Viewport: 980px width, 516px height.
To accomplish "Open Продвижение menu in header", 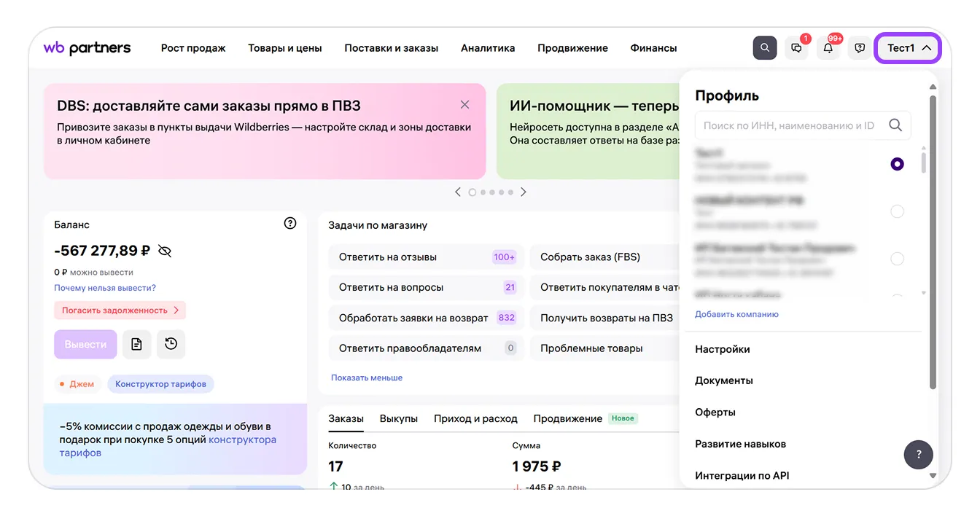I will [572, 48].
